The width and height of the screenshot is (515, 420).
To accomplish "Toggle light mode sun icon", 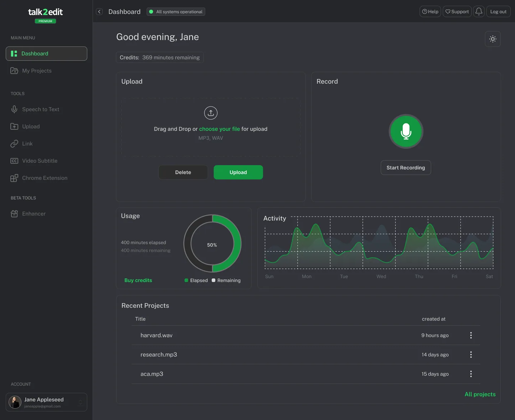I will click(x=493, y=39).
